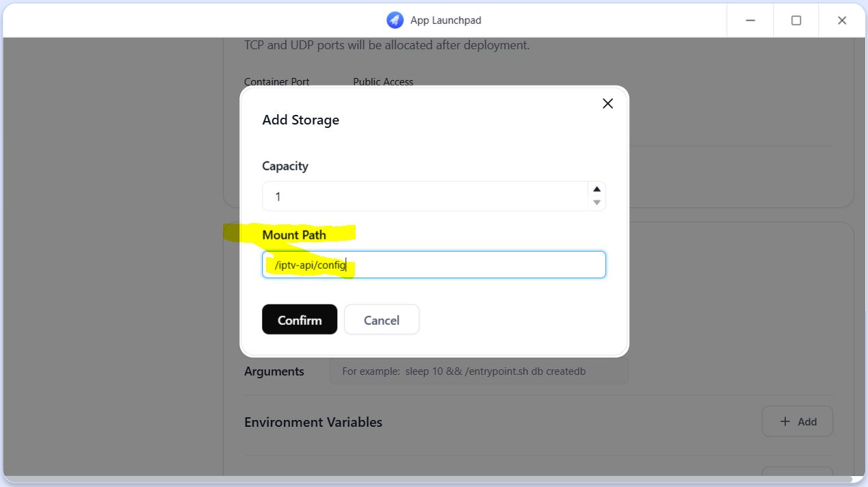
Task: Click the Add Storage dialog title
Action: tap(301, 120)
